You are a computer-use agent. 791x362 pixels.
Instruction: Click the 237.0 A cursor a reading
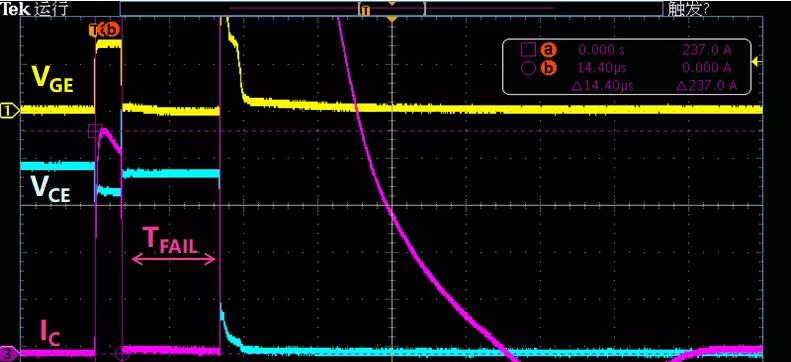(x=707, y=49)
